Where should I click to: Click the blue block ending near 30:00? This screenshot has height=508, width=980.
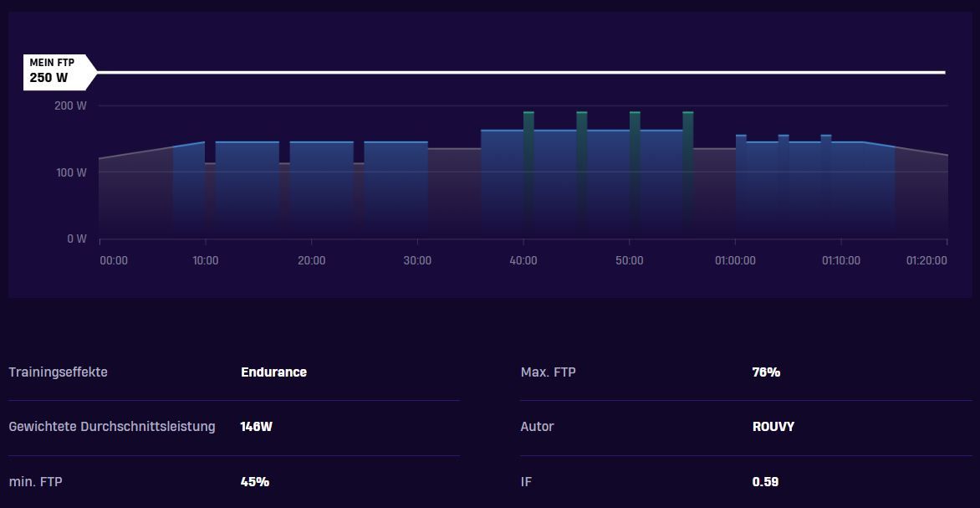396,190
